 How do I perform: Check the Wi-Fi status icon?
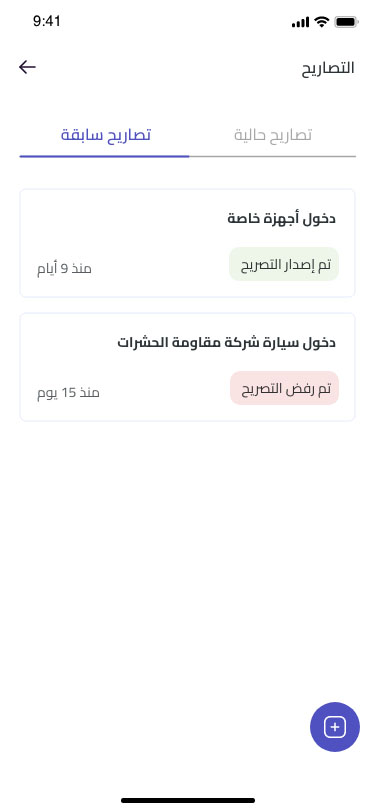pos(322,22)
